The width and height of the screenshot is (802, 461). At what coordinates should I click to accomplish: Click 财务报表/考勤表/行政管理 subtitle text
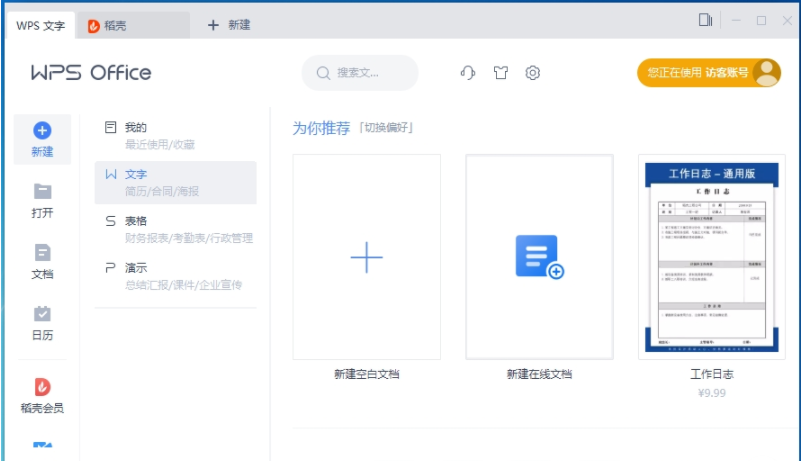pyautogui.click(x=189, y=238)
